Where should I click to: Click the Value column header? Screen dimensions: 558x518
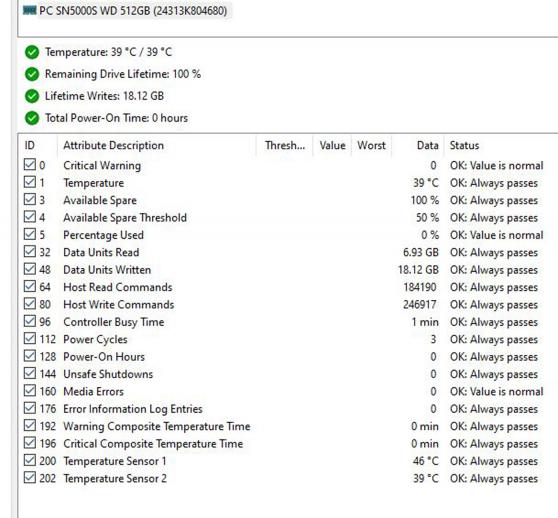pos(332,146)
